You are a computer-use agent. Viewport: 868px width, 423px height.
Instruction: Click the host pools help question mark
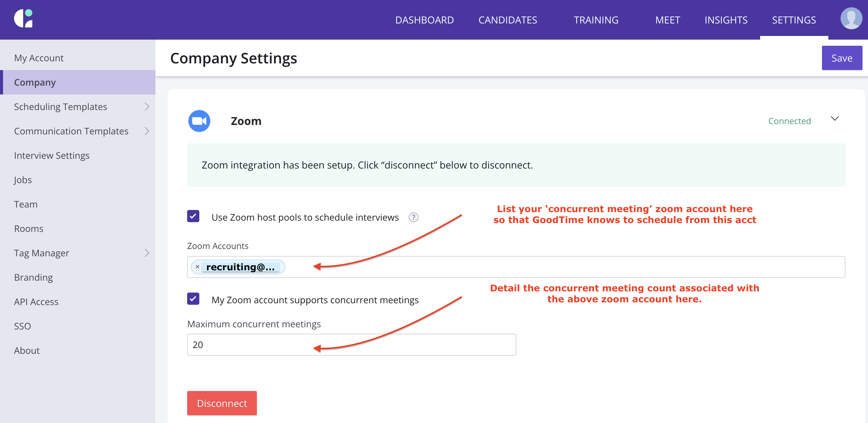coord(413,217)
